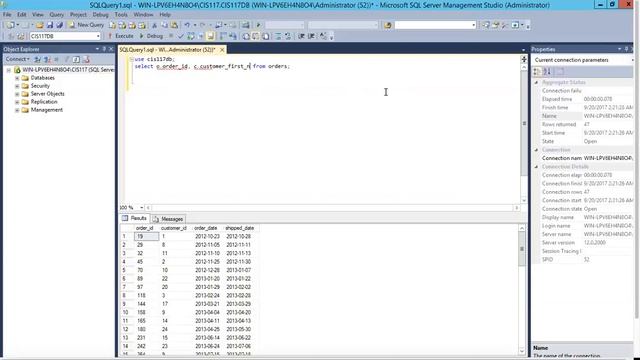Image resolution: width=640 pixels, height=360 pixels.
Task: Toggle Object Explorer auto-hide pin
Action: click(x=104, y=49)
